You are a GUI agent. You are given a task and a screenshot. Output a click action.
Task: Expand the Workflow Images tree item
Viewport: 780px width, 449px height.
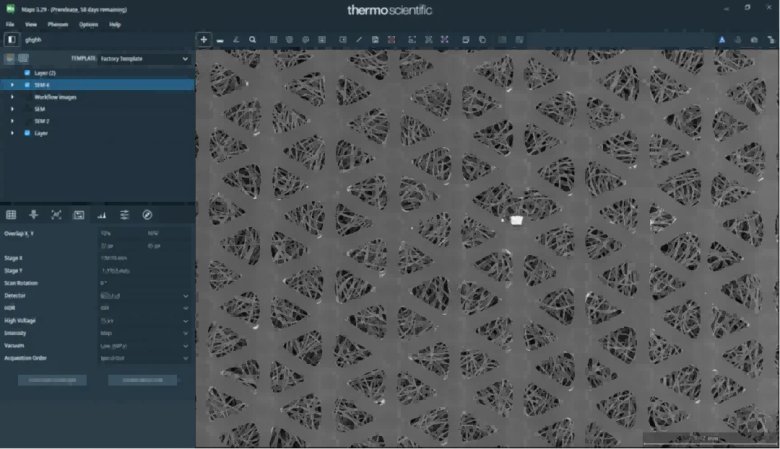click(12, 97)
